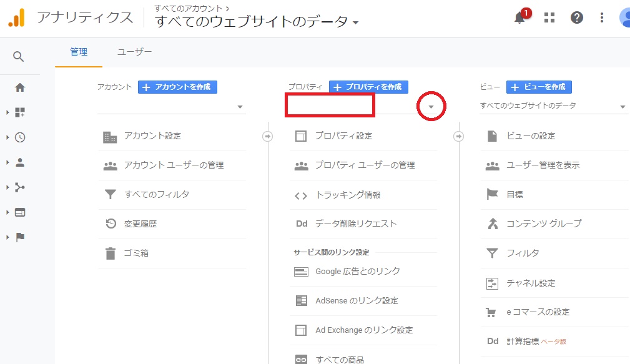Open Realtime clock icon in sidebar
Screen dimensions: 630x364
coord(20,137)
